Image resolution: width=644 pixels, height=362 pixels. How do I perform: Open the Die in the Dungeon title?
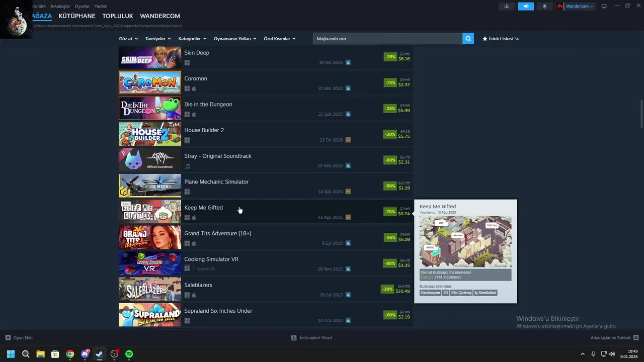pos(208,104)
